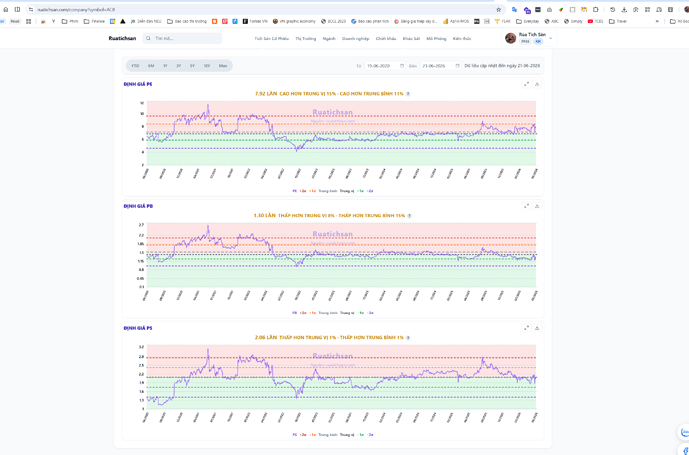Open Doanh nghiệp navigation item
Image resolution: width=689 pixels, height=455 pixels.
pos(355,39)
